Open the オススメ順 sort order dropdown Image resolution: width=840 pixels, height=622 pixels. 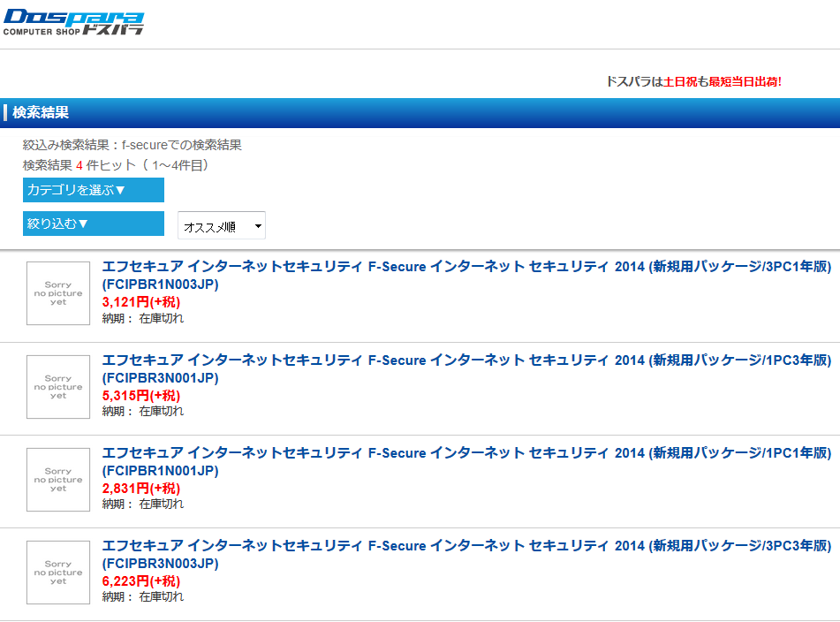point(222,225)
